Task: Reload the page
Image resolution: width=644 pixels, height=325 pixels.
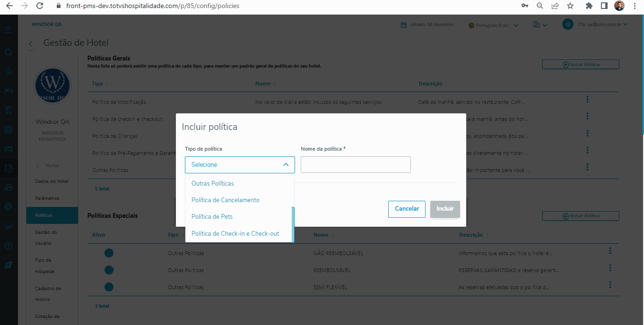Action: point(40,6)
